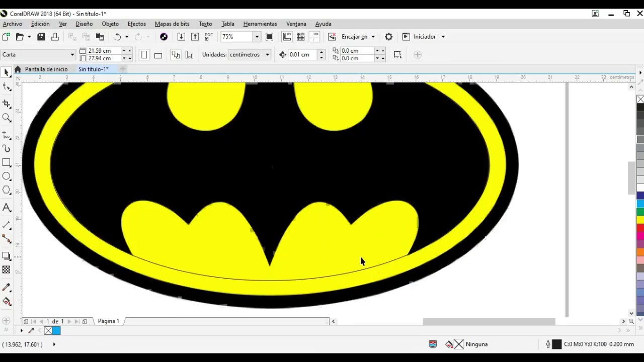This screenshot has height=362, width=644.
Task: Open the options gear
Action: point(388,37)
